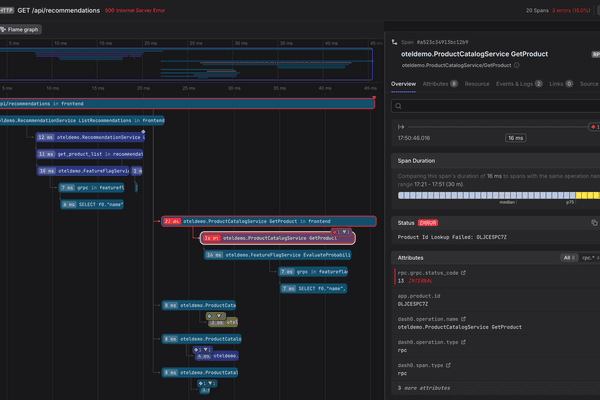Open the Links tab
This screenshot has height=400, width=600.
point(561,84)
